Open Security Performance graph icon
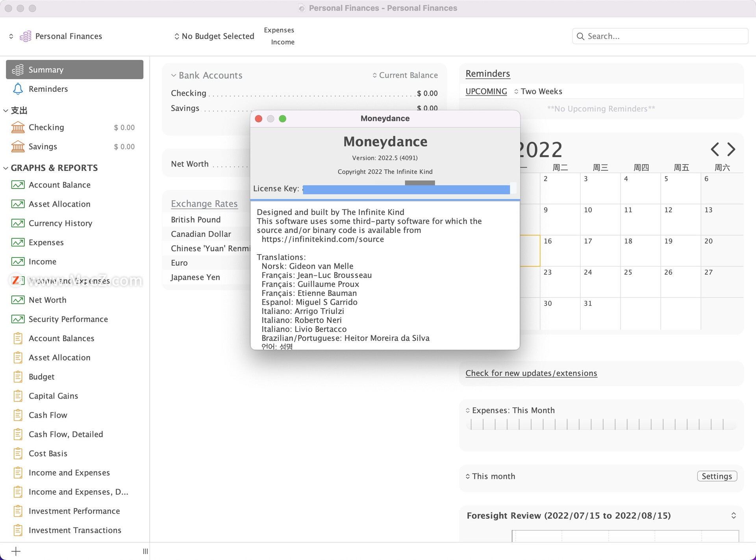The width and height of the screenshot is (756, 560). (x=18, y=319)
